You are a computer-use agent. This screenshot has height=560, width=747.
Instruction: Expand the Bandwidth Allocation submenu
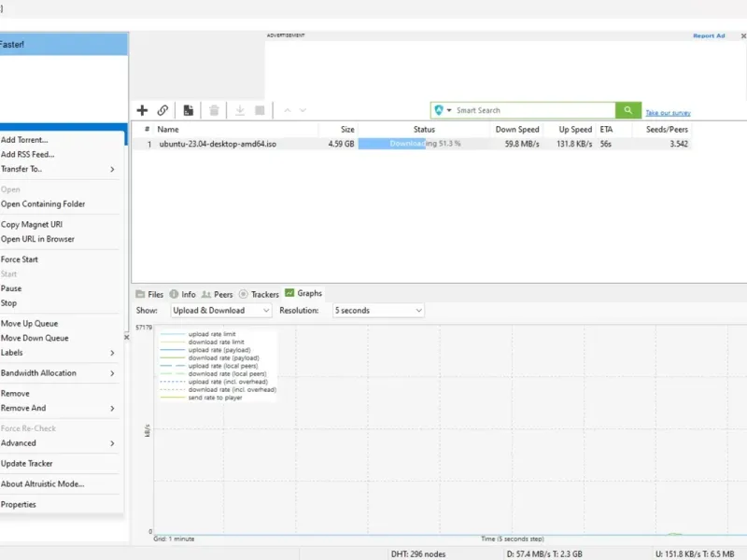[60, 372]
